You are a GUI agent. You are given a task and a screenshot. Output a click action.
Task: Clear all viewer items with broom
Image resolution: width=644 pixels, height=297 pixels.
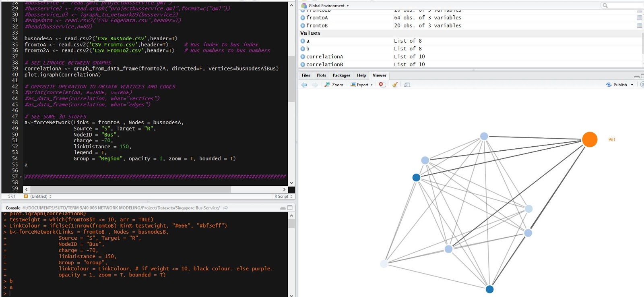[395, 85]
